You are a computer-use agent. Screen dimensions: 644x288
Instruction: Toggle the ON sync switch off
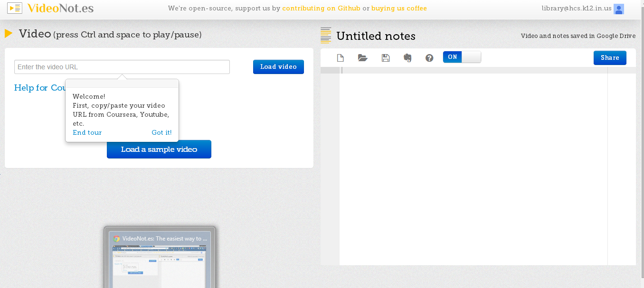tap(462, 57)
